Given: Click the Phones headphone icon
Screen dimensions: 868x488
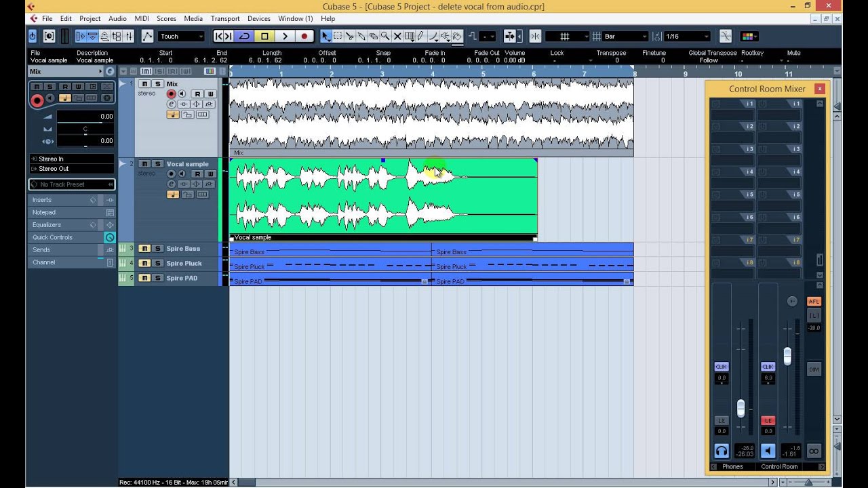Looking at the screenshot, I should (722, 451).
